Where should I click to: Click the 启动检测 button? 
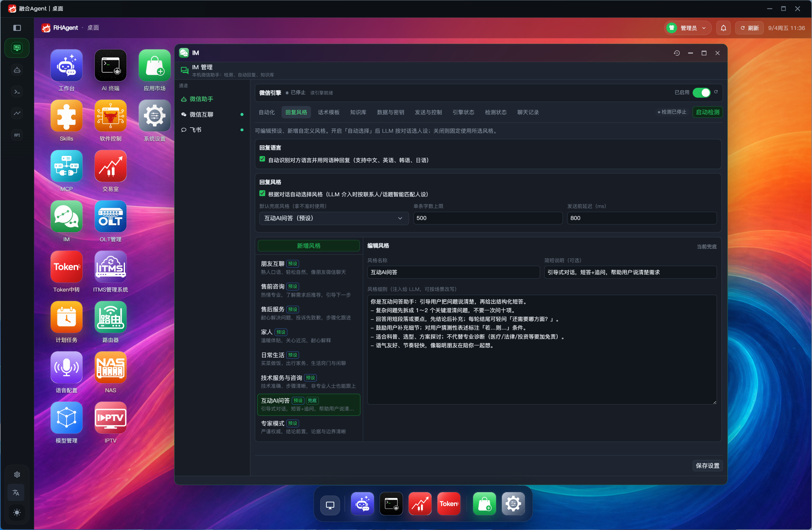(x=708, y=112)
